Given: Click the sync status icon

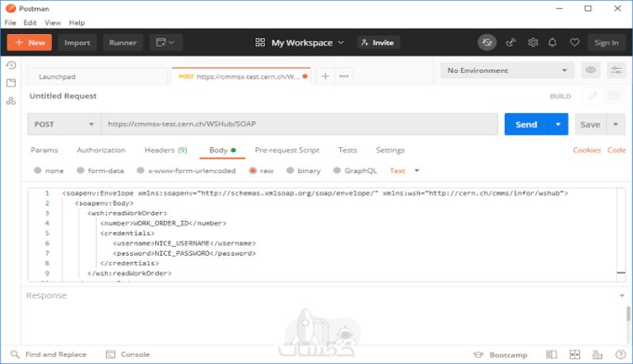Looking at the screenshot, I should click(487, 43).
